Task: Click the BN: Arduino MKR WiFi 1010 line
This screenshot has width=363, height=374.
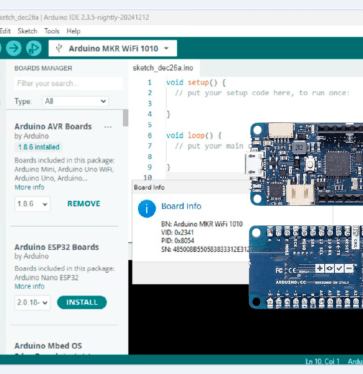Action: click(x=202, y=224)
